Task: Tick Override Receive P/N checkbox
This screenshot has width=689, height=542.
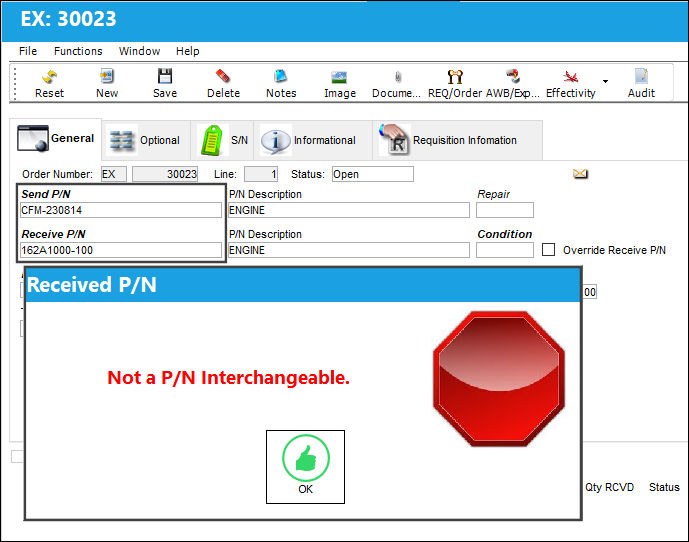Action: tap(548, 250)
